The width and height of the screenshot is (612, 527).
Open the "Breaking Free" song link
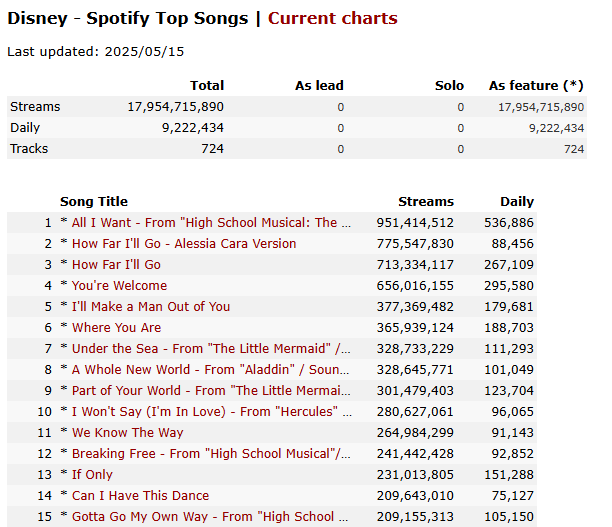point(211,454)
